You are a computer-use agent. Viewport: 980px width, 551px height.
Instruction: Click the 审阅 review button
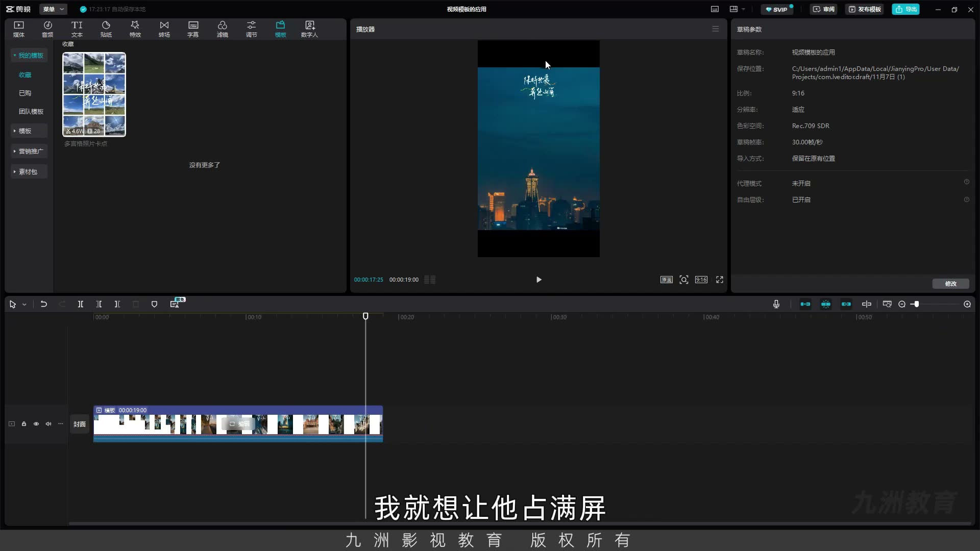tap(824, 9)
